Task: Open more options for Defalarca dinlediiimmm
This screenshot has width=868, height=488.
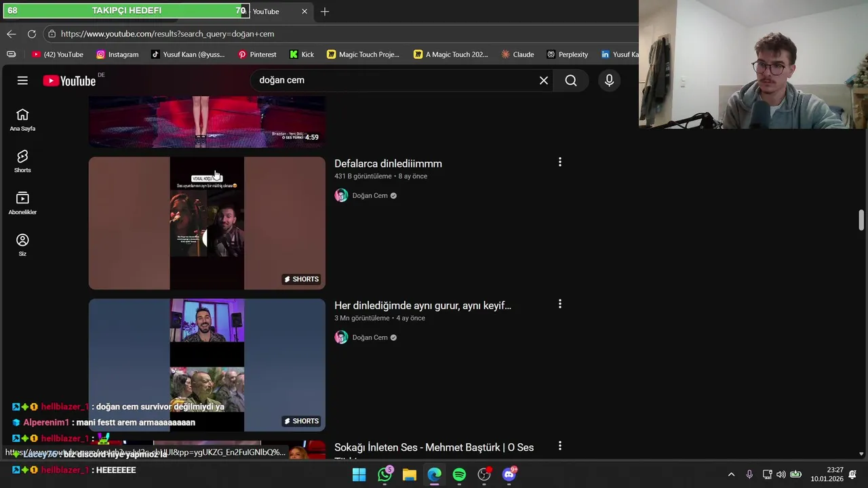Action: click(560, 162)
